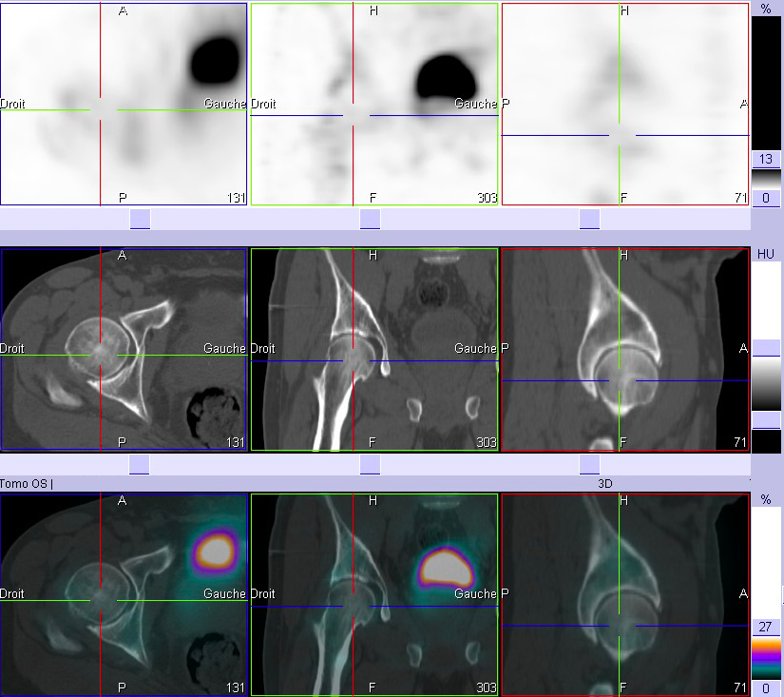This screenshot has height=697, width=784.
Task: Select the fused sagittal SPECT/CT view
Action: pos(625,594)
